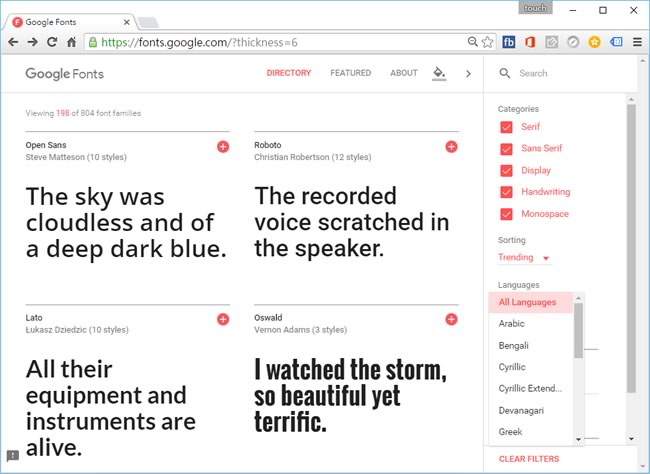Click the Google Fonts logo
Image resolution: width=650 pixels, height=474 pixels.
65,74
